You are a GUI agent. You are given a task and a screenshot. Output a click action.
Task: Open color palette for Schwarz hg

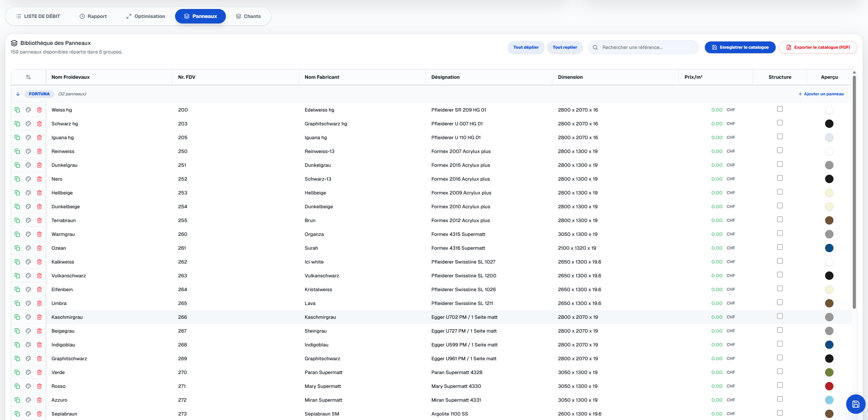point(28,124)
